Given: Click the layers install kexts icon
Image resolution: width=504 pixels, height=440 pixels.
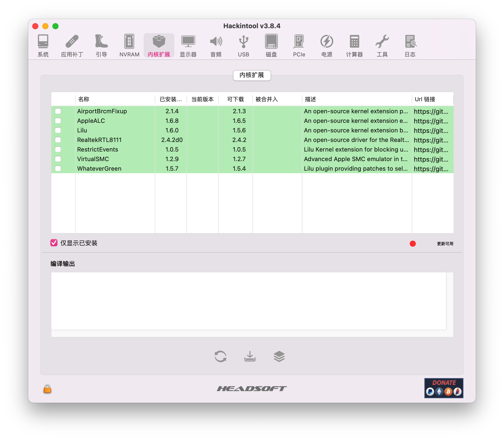Looking at the screenshot, I should click(279, 356).
